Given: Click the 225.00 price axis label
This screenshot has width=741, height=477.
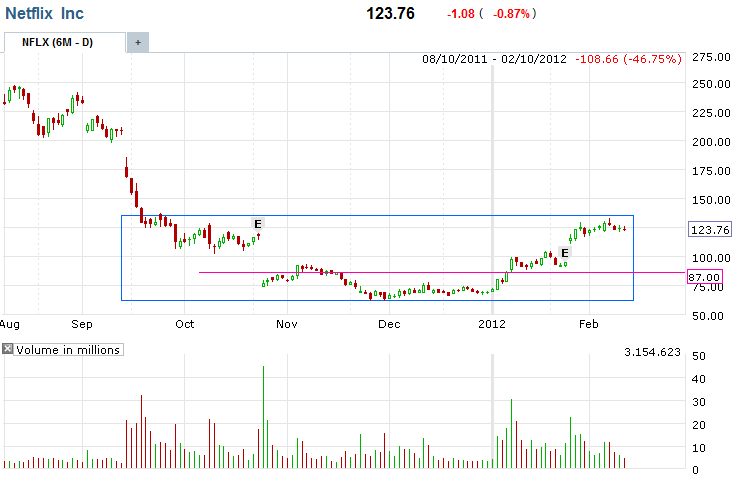Looking at the screenshot, I should point(711,113).
